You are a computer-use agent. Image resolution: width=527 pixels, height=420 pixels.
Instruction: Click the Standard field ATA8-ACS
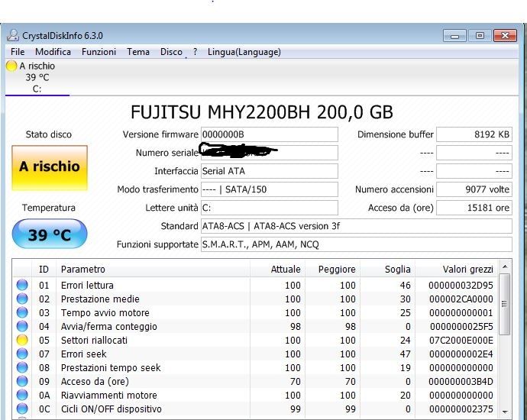tap(356, 226)
